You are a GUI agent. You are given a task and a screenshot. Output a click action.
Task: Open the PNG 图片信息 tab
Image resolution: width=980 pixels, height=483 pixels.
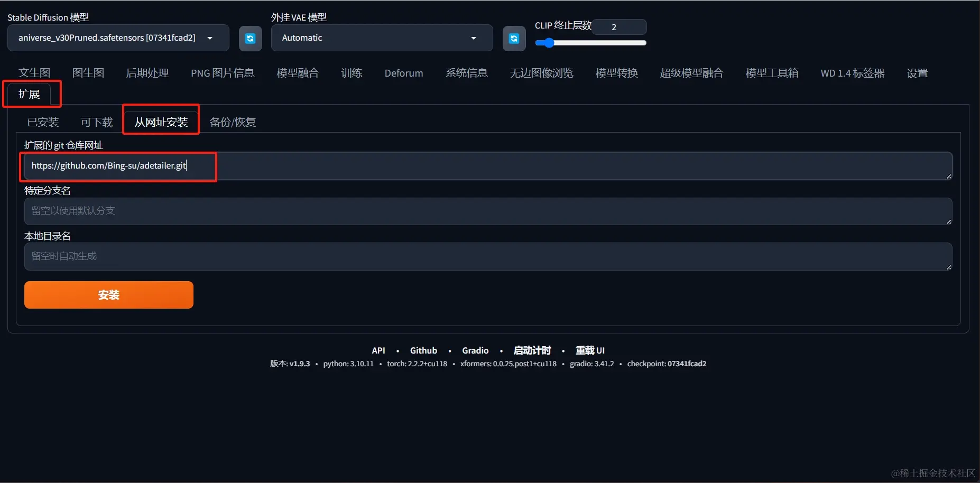[x=223, y=73]
